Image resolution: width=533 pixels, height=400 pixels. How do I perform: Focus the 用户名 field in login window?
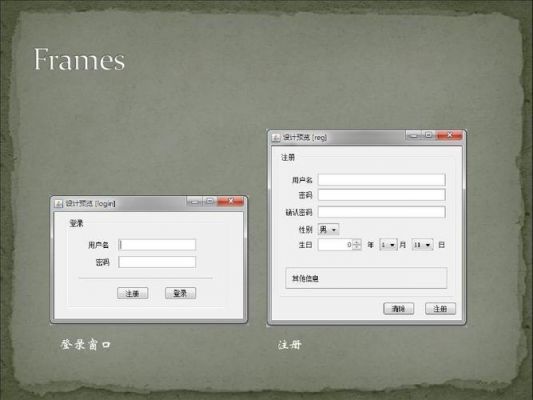pyautogui.click(x=157, y=245)
